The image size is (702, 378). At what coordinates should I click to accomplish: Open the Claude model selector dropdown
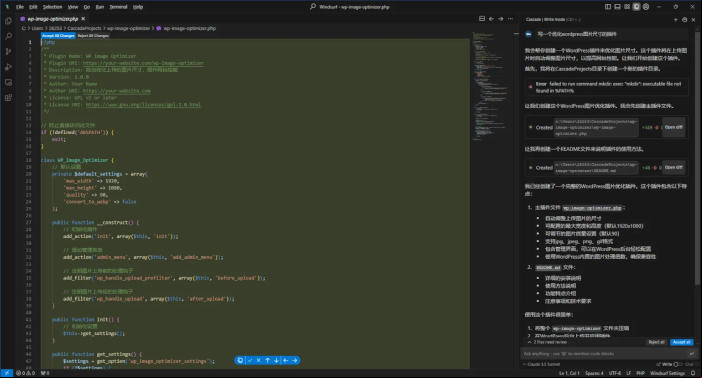(x=540, y=365)
